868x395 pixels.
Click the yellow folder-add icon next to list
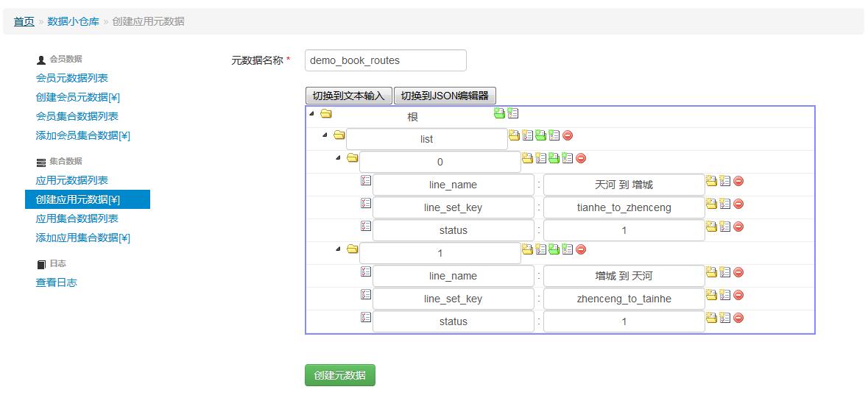point(515,135)
